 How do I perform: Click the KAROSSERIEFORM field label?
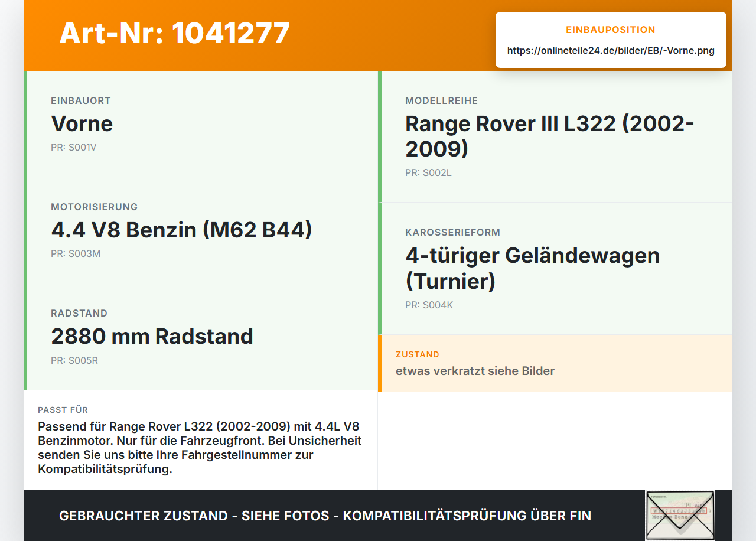click(x=453, y=233)
